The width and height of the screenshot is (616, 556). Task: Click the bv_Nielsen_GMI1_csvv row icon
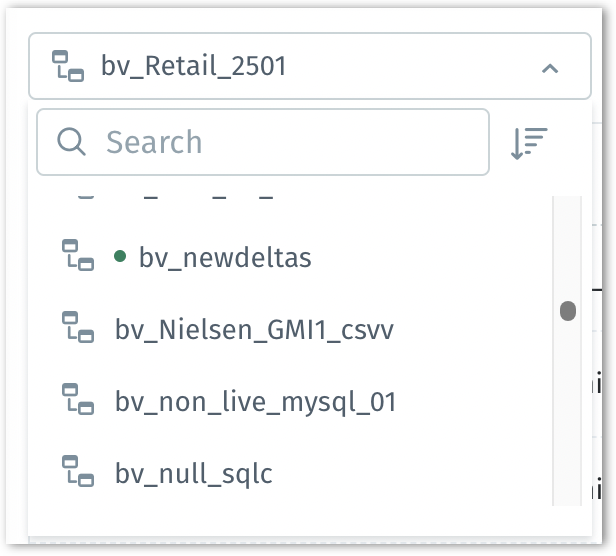[78, 328]
